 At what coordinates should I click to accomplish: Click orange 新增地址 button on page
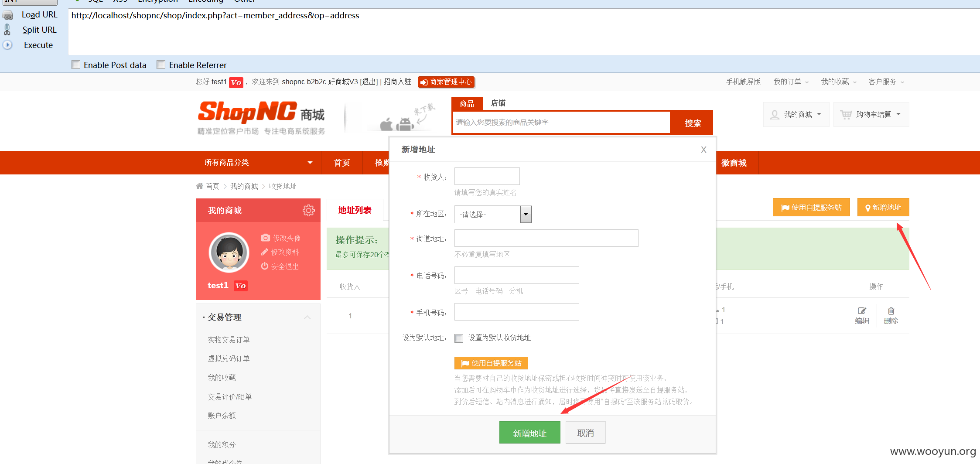click(883, 207)
